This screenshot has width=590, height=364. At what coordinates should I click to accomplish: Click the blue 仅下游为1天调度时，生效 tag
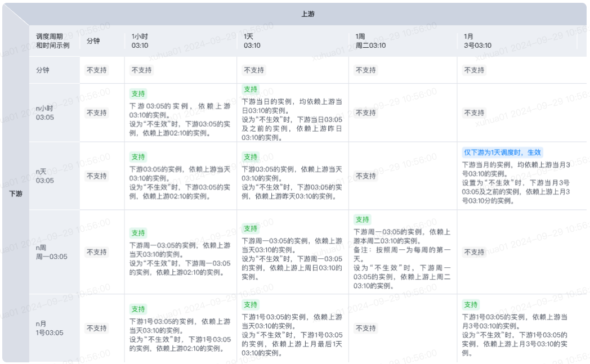[x=502, y=152]
